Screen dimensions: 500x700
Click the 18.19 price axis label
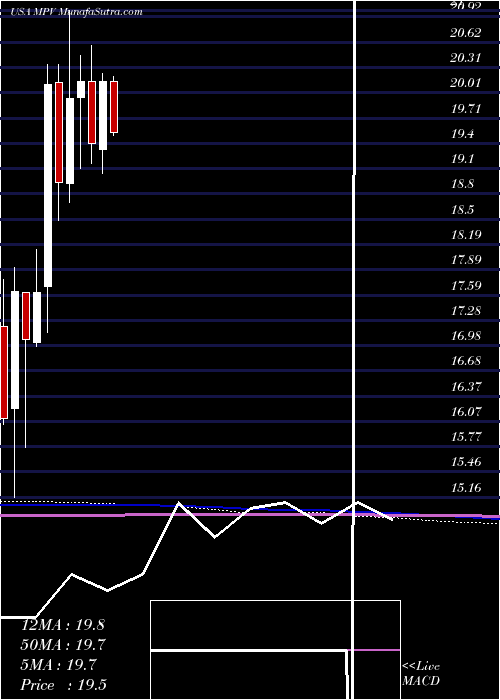(x=466, y=234)
